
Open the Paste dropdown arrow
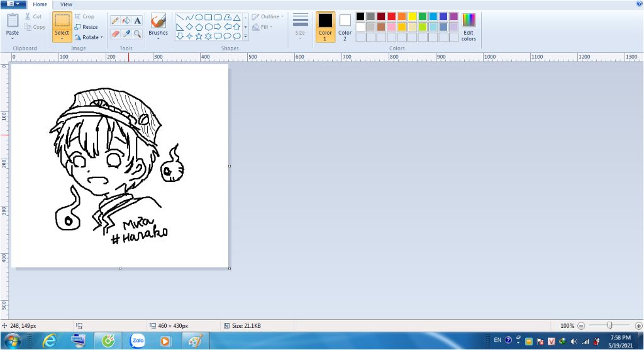(13, 38)
